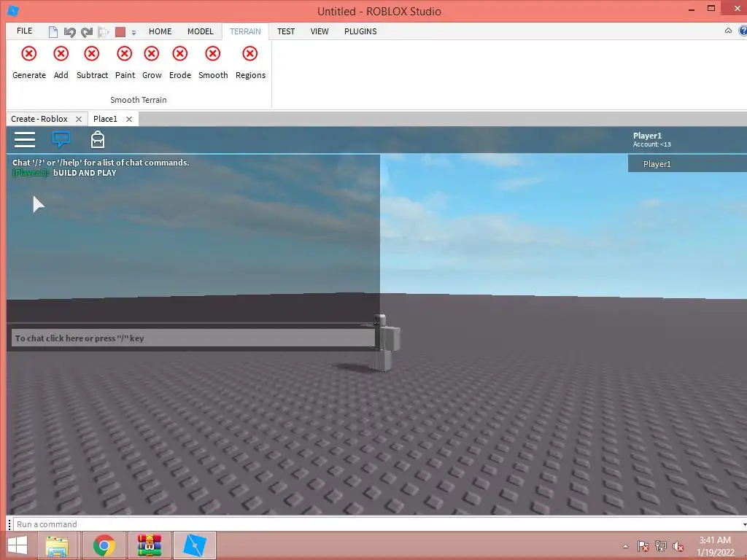Select the Place1 document tab
The height and width of the screenshot is (560, 747).
pyautogui.click(x=105, y=119)
